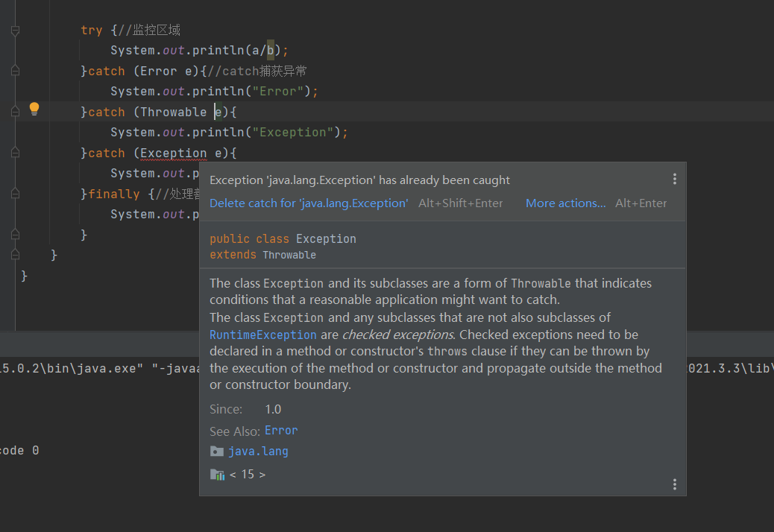Click the package folder icon beside java.lang
Image resolution: width=774 pixels, height=532 pixels.
pyautogui.click(x=217, y=452)
